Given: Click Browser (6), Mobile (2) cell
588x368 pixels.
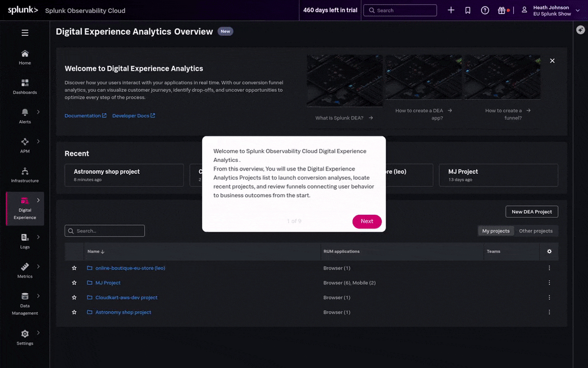Looking at the screenshot, I should (349, 283).
